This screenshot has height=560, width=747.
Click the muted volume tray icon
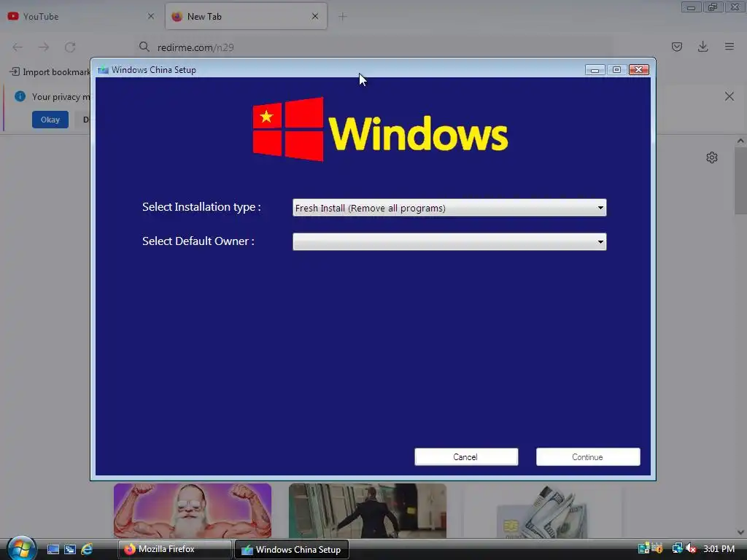(x=691, y=548)
